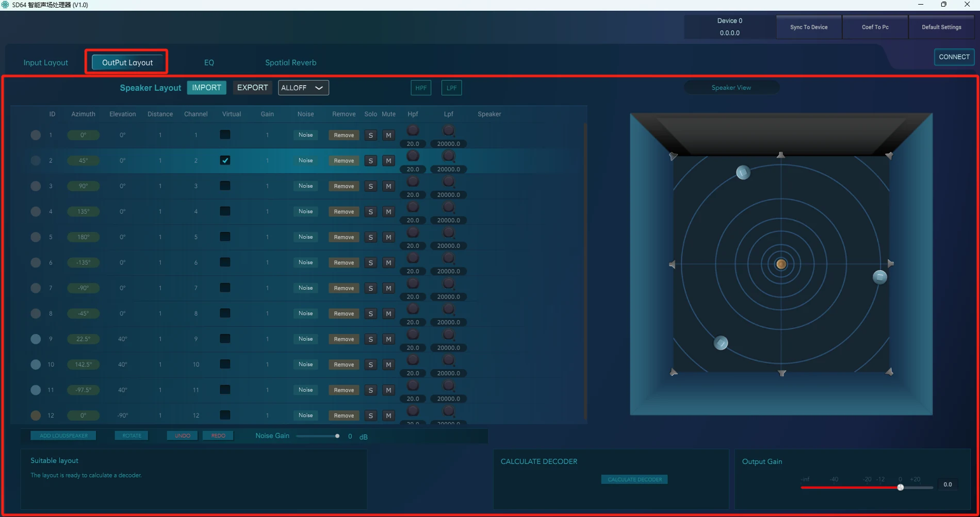
Task: Open the EQ tab
Action: [x=209, y=62]
